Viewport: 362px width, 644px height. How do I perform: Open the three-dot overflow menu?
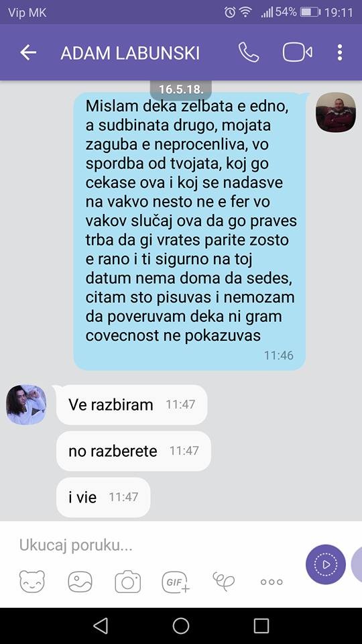point(339,52)
